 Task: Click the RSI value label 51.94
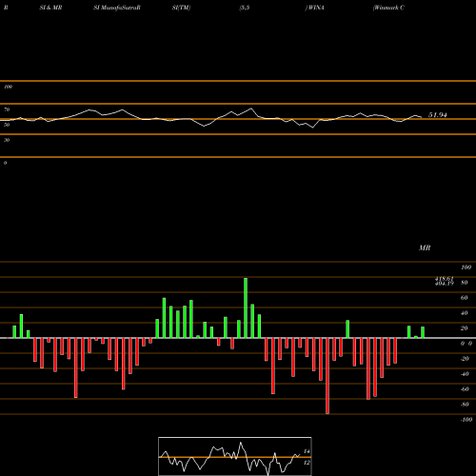[438, 115]
